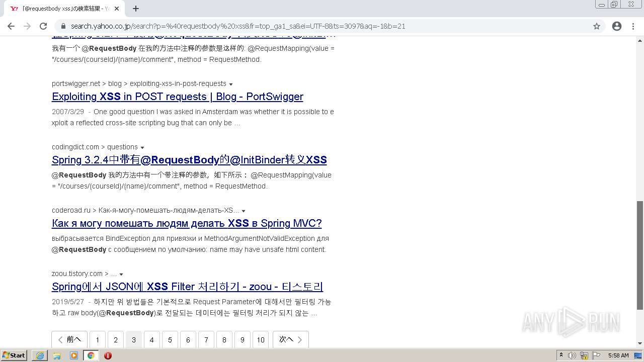Click the page vertical scrollbar thumb

coord(640,255)
